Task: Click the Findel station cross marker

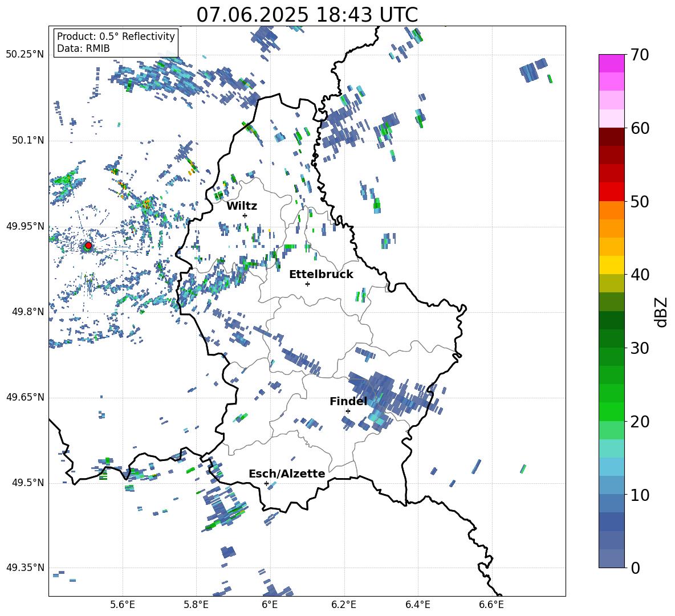Action: coord(348,411)
